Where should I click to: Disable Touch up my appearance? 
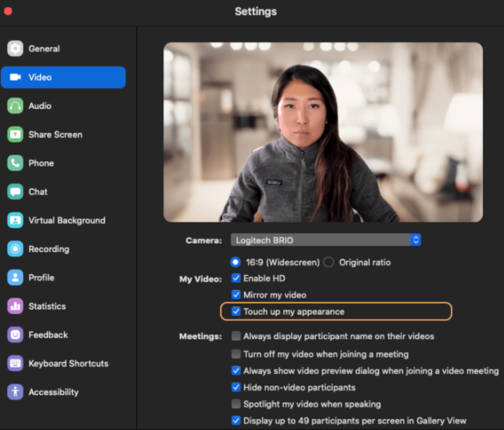tap(236, 311)
